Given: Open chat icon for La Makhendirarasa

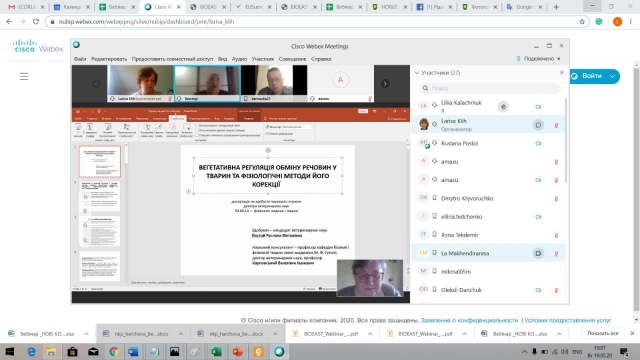Looking at the screenshot, I should [538, 253].
